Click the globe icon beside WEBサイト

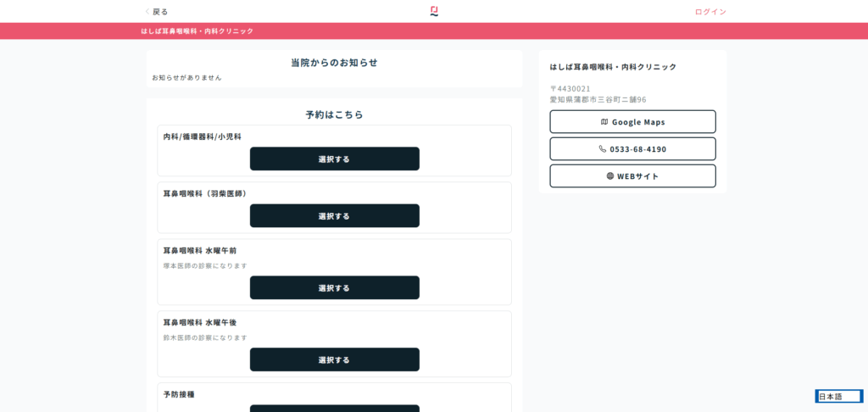tap(610, 176)
